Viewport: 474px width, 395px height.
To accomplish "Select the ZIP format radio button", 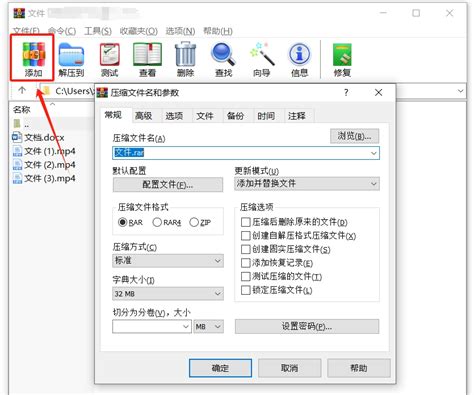I will [194, 222].
